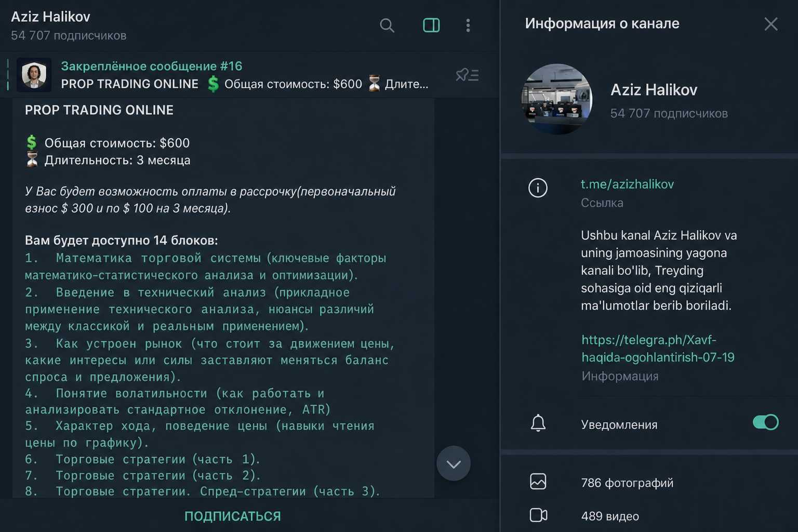Click code block item 3 Как устроен рынок
The width and height of the screenshot is (798, 532).
210,360
